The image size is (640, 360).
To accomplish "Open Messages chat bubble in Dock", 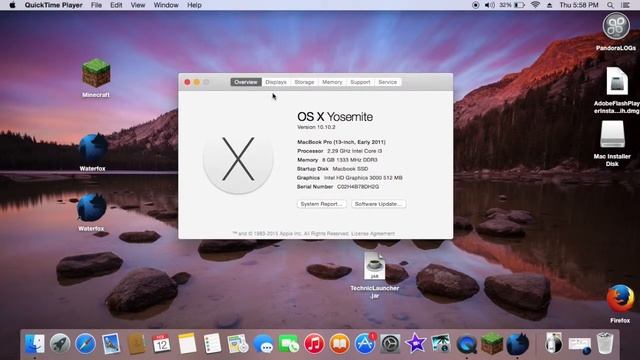I will coord(263,344).
